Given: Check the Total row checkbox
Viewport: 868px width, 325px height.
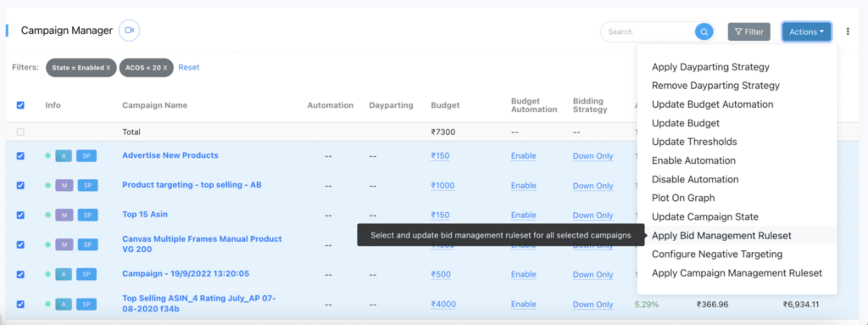Looking at the screenshot, I should (x=20, y=132).
